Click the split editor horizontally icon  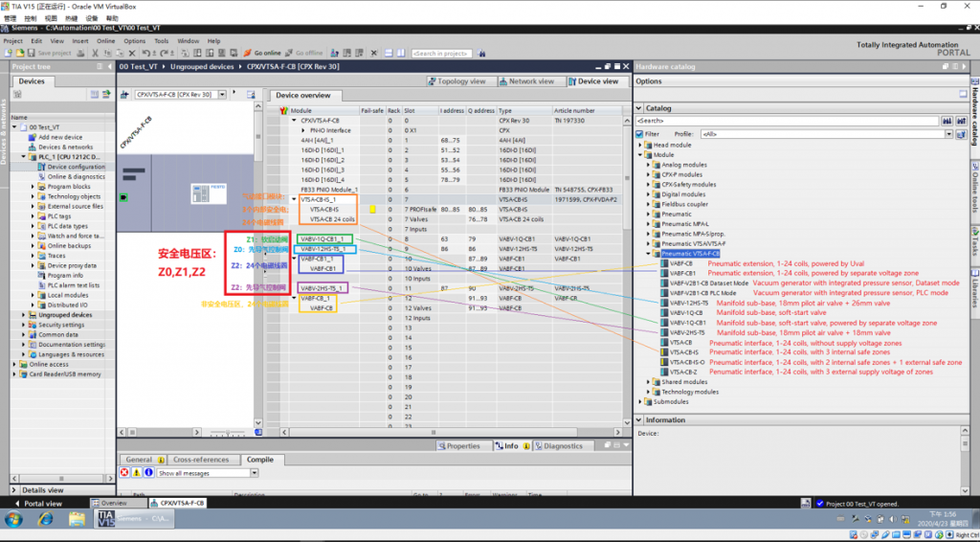tap(389, 53)
